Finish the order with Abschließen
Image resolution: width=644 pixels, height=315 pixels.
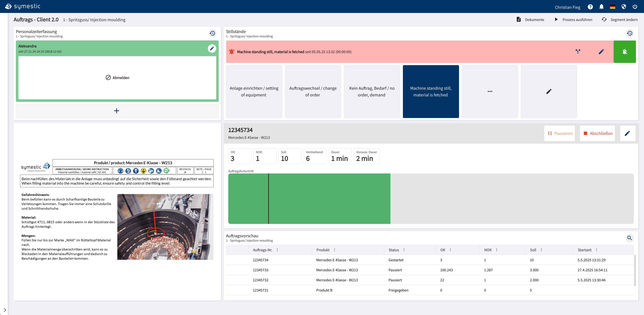click(x=597, y=133)
